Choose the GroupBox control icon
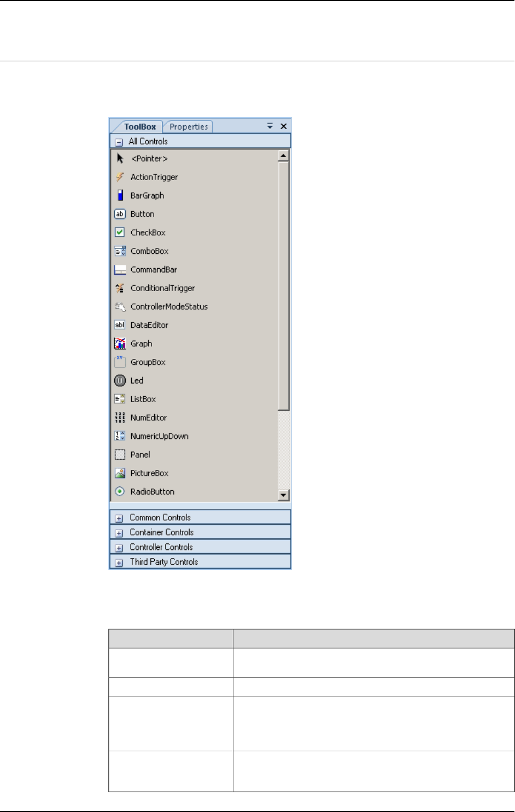515x812 pixels. (x=120, y=362)
